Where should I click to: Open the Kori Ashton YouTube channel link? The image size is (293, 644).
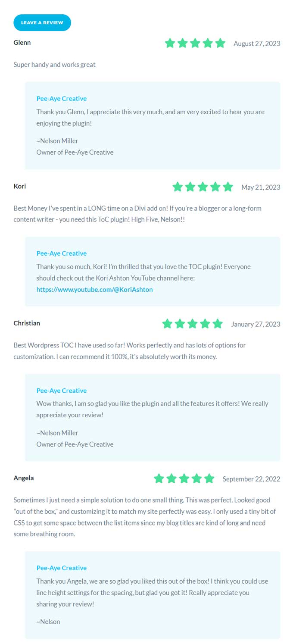click(x=95, y=290)
